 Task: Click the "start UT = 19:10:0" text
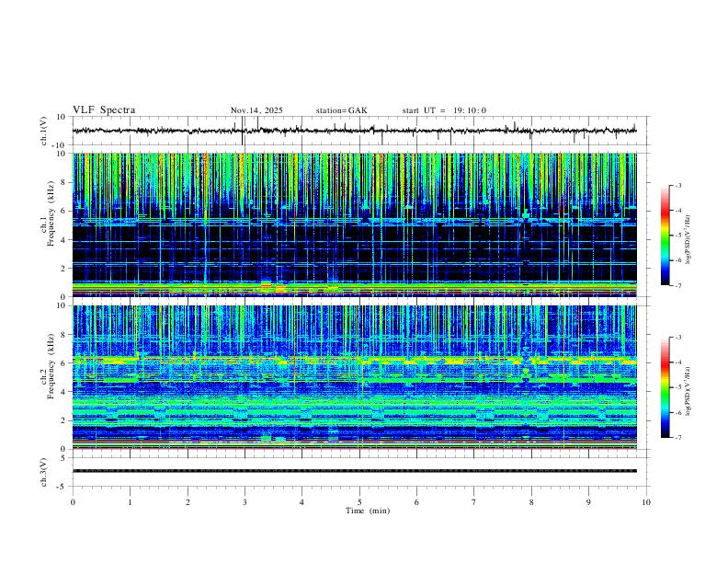point(444,110)
